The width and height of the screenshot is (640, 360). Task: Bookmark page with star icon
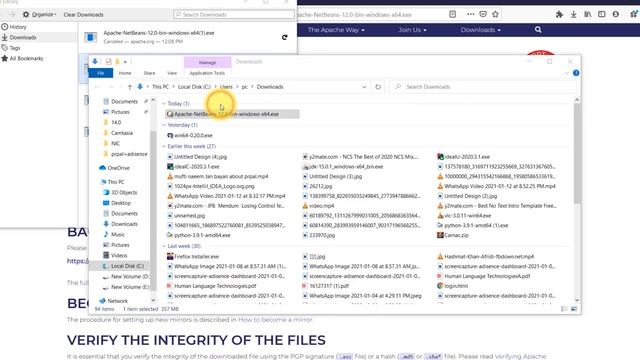(496, 14)
